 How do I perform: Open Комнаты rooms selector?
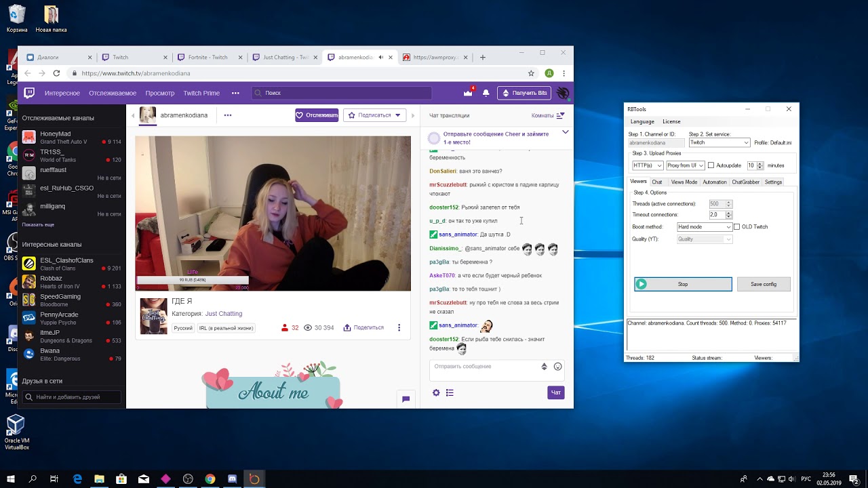pyautogui.click(x=548, y=116)
